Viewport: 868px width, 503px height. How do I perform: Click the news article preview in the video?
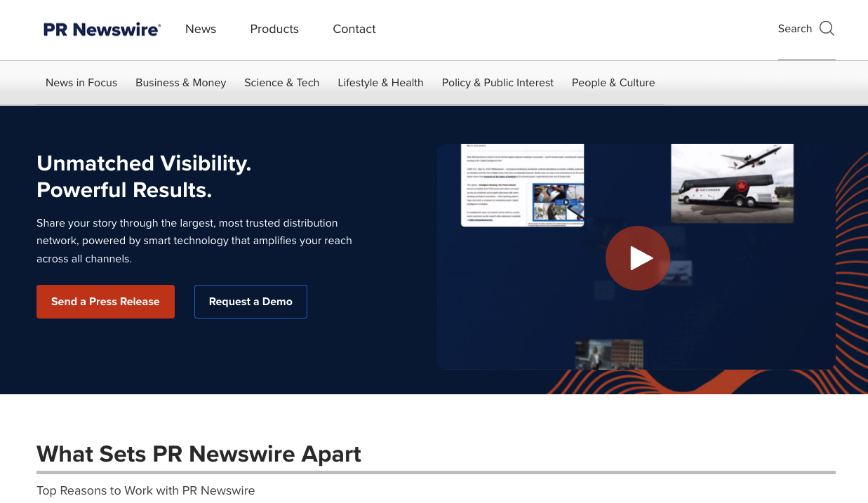pyautogui.click(x=521, y=185)
